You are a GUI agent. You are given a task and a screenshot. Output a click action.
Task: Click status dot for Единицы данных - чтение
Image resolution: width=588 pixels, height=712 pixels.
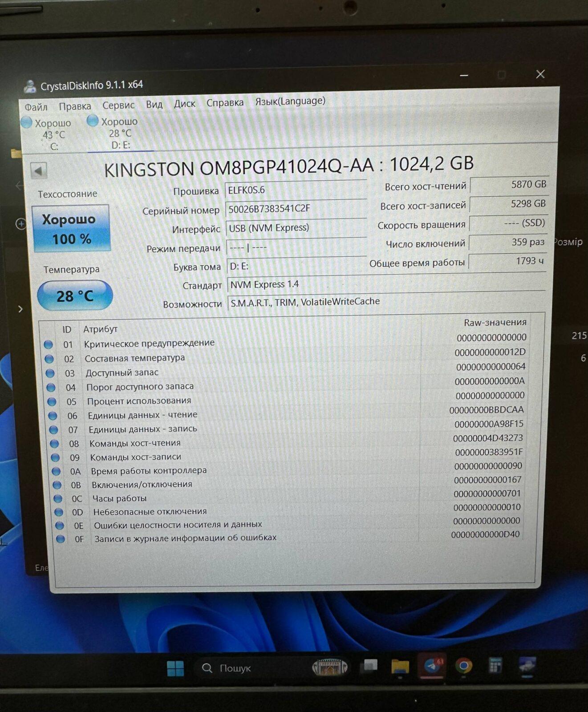coord(53,416)
